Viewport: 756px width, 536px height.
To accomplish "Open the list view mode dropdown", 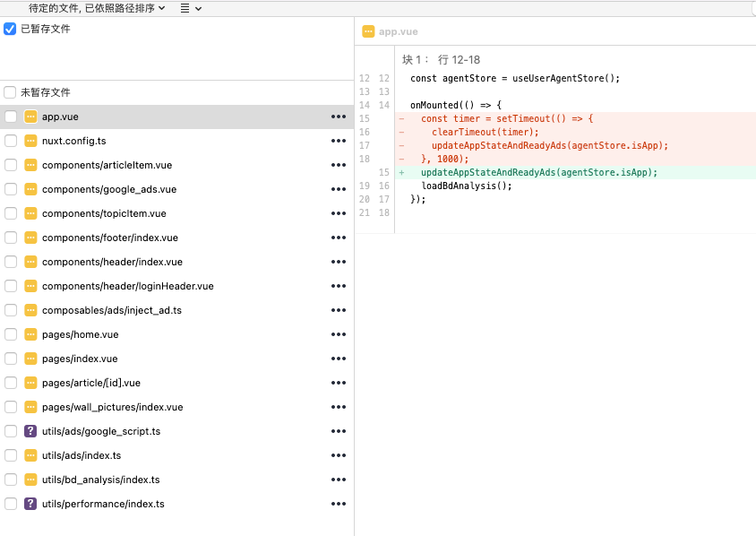I will pyautogui.click(x=191, y=8).
